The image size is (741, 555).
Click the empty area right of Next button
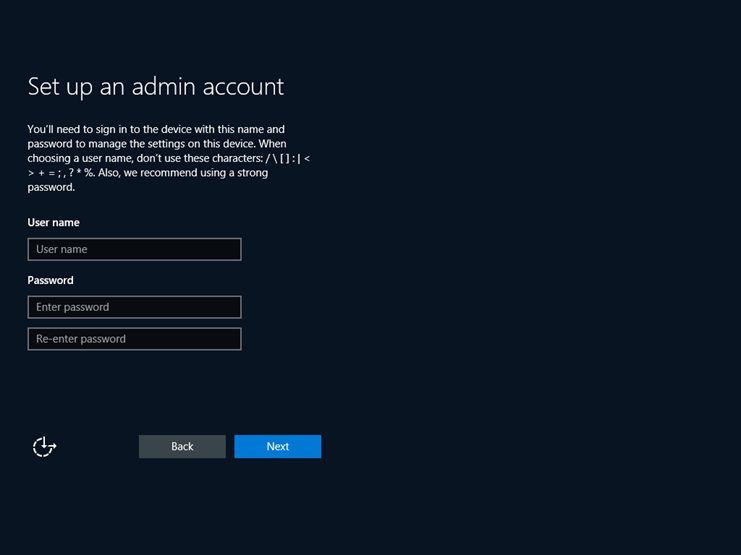pyautogui.click(x=500, y=447)
